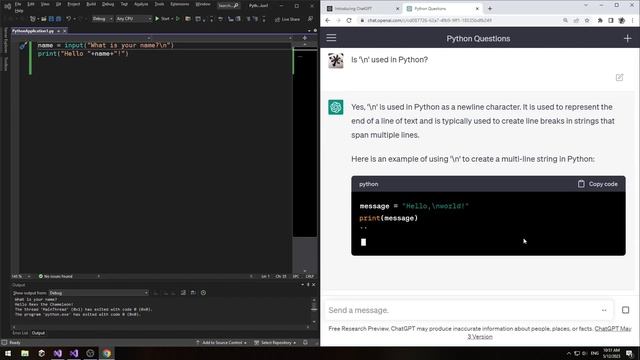The image size is (640, 360).
Task: Start debugging with the green Start button
Action: coord(162,19)
